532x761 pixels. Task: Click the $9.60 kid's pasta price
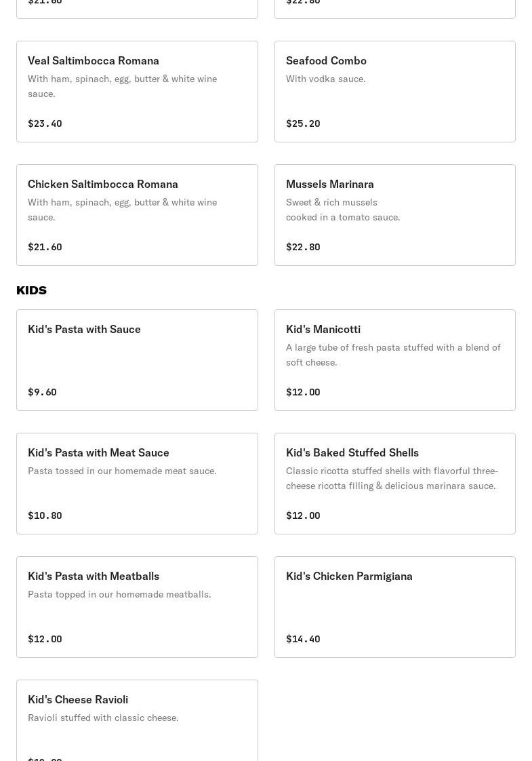42,392
